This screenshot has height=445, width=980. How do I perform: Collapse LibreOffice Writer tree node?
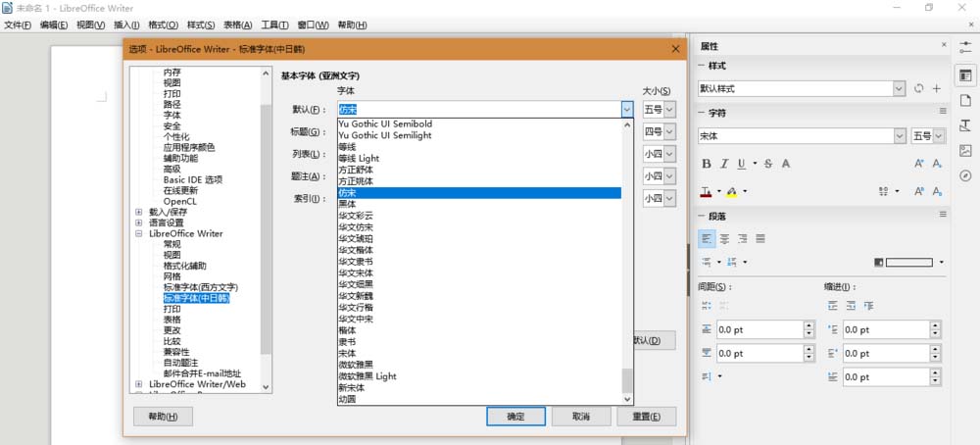tap(139, 233)
